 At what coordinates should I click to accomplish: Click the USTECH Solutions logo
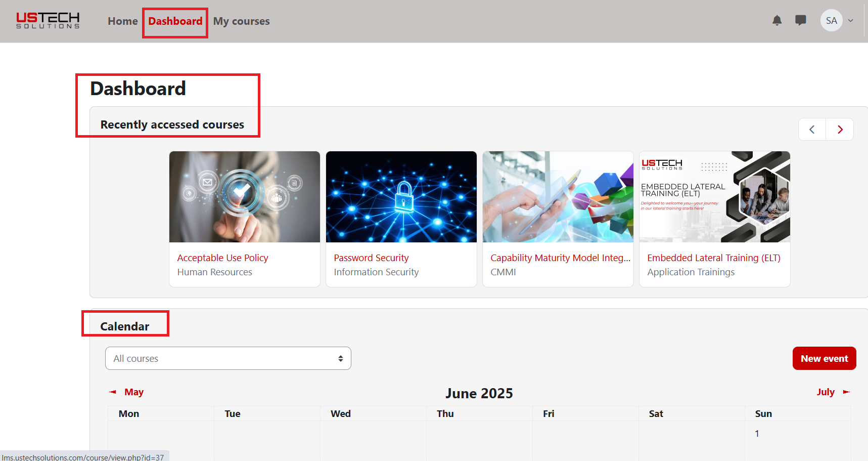(48, 20)
